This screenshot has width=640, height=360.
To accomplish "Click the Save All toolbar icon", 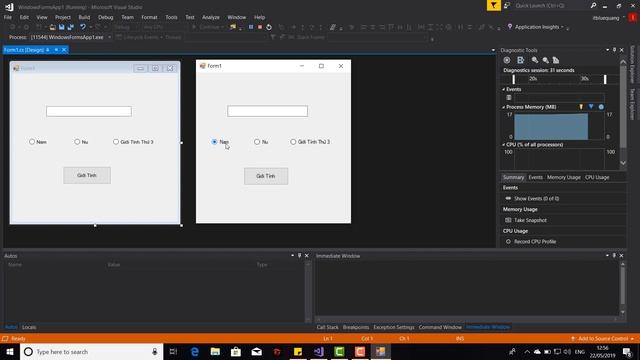I will coord(70,27).
